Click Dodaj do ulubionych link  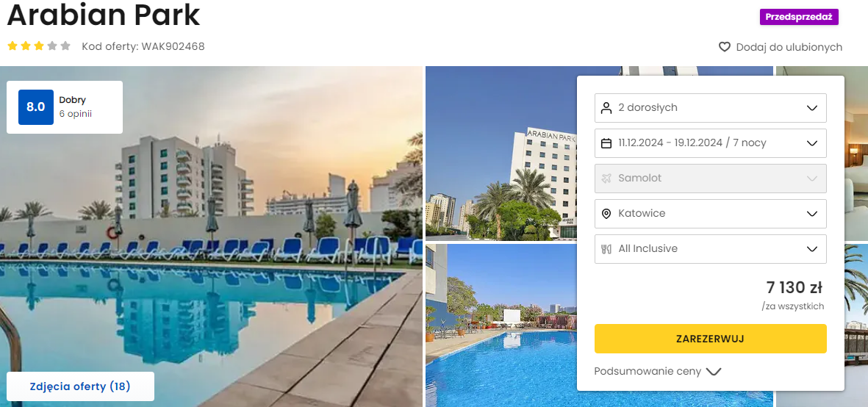pos(789,47)
